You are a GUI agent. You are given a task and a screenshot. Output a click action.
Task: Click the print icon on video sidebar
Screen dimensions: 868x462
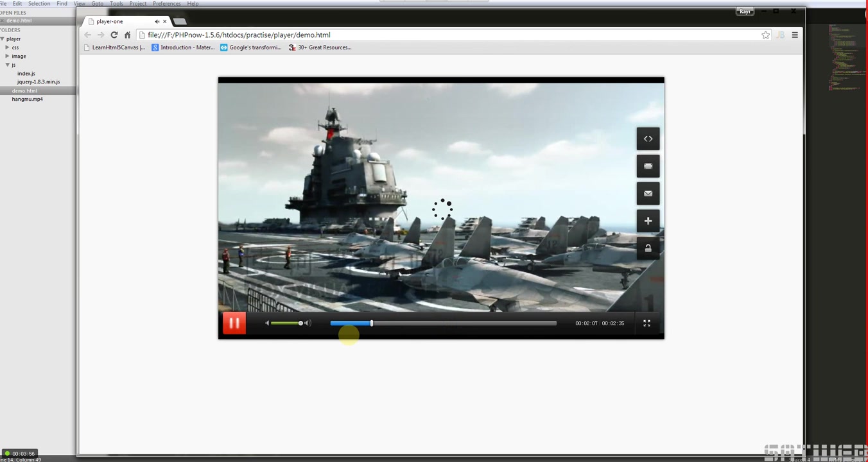(x=648, y=166)
